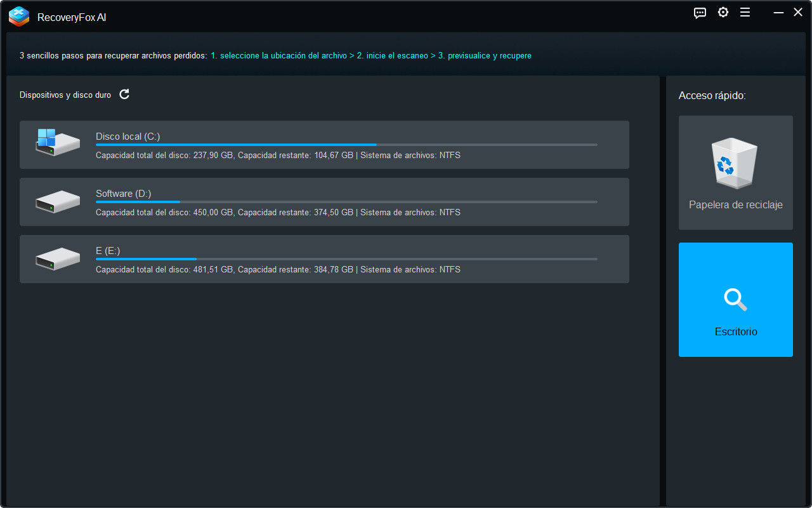Screen dimensions: 812x508
Task: Click the Software (D:) drive icon
Action: pos(57,201)
